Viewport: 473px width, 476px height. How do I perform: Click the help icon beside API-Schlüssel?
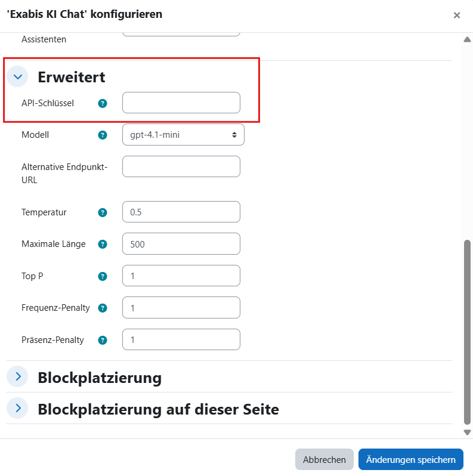tap(103, 103)
